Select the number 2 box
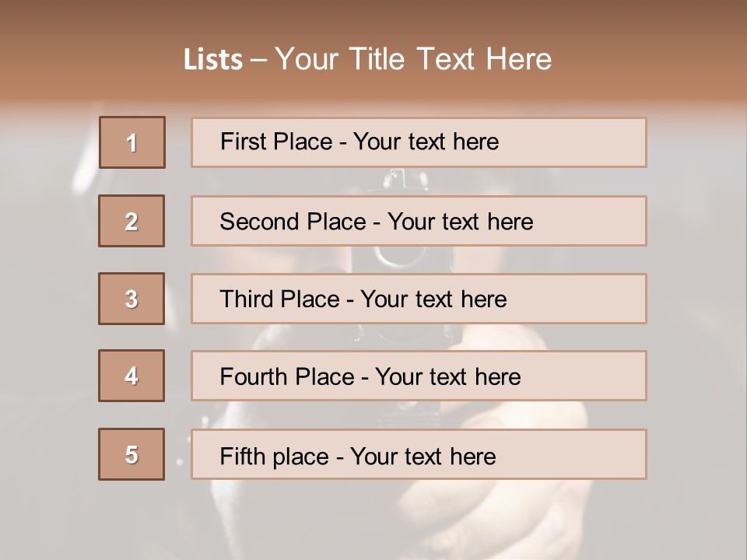 coord(132,221)
